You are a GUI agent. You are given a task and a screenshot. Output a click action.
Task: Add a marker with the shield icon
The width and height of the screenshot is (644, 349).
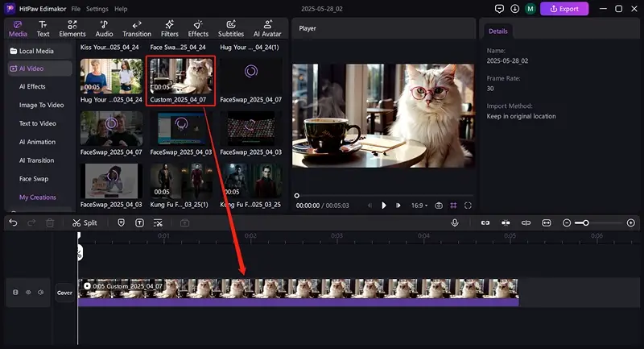click(x=122, y=222)
